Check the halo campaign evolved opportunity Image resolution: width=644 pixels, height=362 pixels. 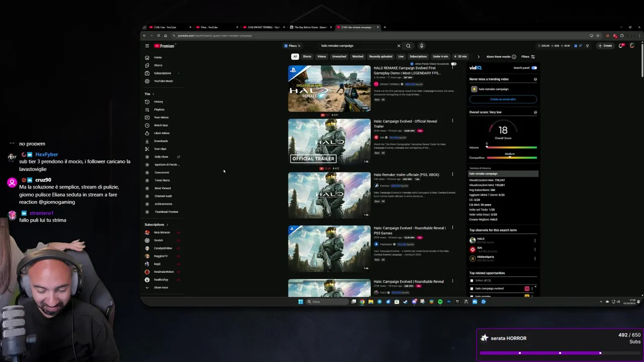pos(471,289)
